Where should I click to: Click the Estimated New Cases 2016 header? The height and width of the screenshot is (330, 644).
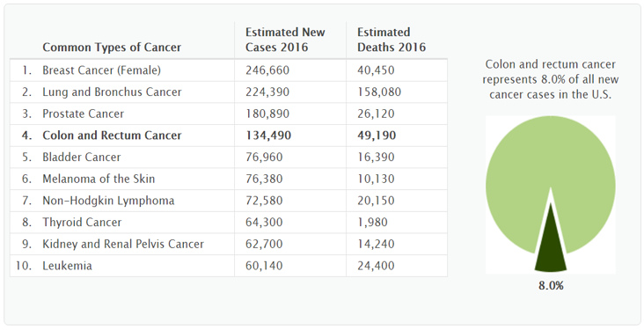click(285, 40)
